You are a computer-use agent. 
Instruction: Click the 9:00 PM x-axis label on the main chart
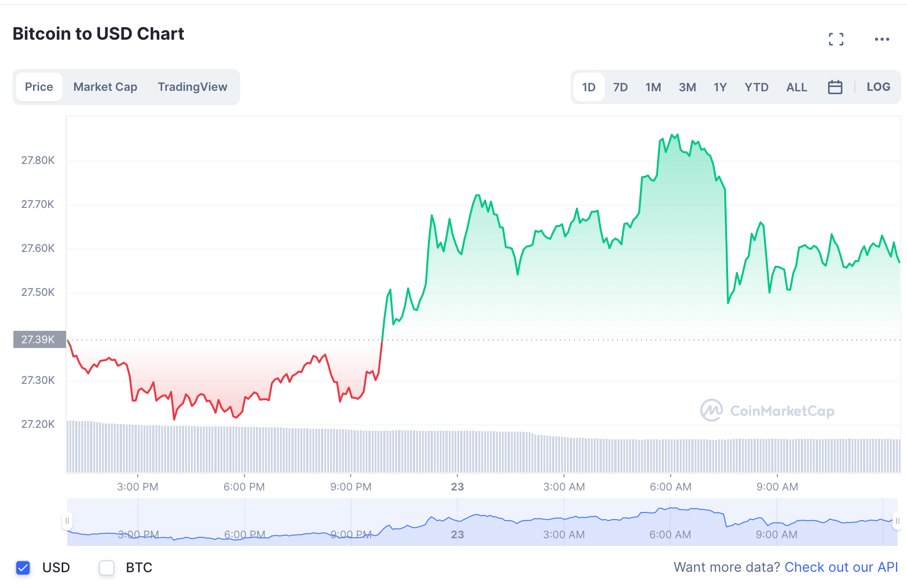click(351, 487)
